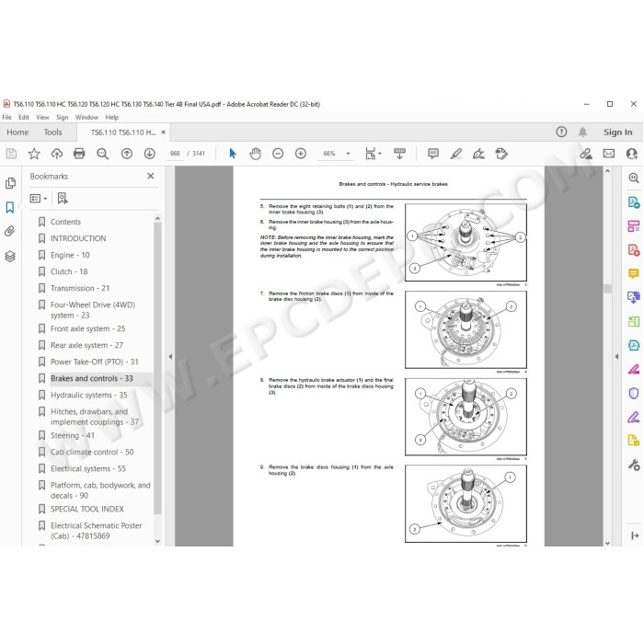Viewport: 644px width, 644px height.
Task: Add a new bookmark icon
Action: (x=63, y=199)
